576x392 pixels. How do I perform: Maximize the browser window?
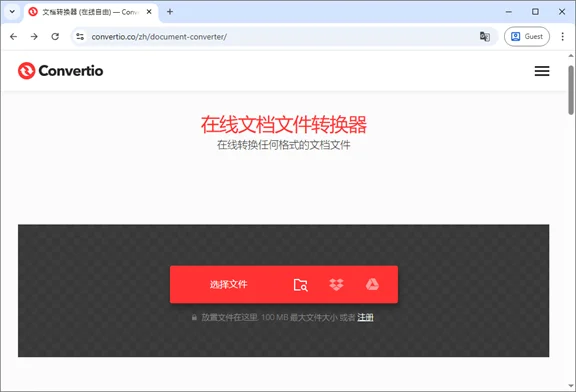click(x=535, y=12)
